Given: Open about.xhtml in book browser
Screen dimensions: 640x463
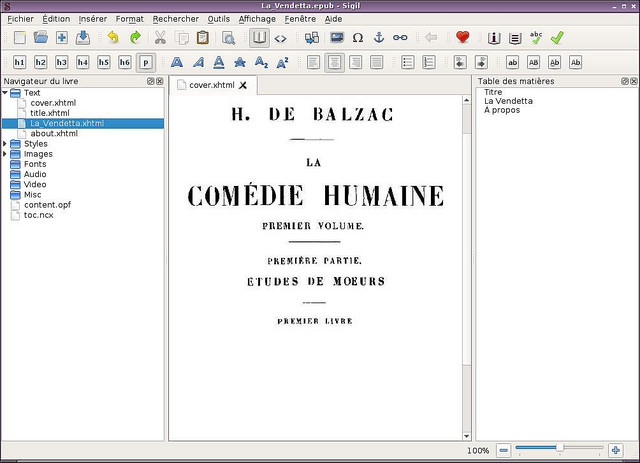Looking at the screenshot, I should pos(54,133).
